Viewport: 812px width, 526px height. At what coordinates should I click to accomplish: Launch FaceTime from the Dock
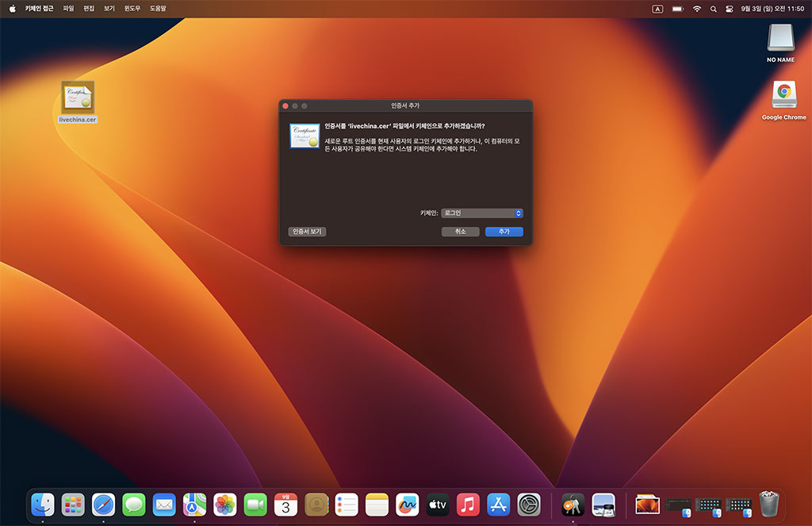[255, 505]
